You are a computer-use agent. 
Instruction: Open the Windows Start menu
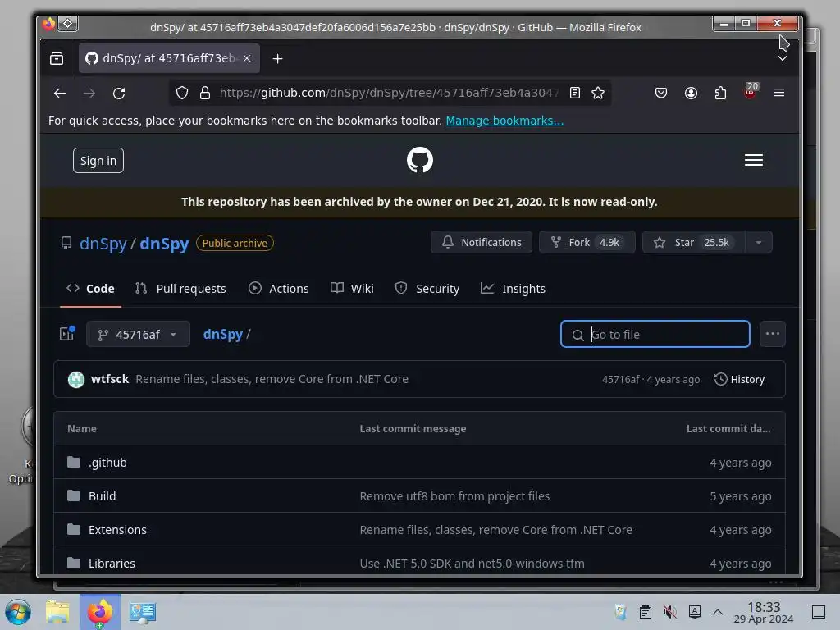click(18, 612)
